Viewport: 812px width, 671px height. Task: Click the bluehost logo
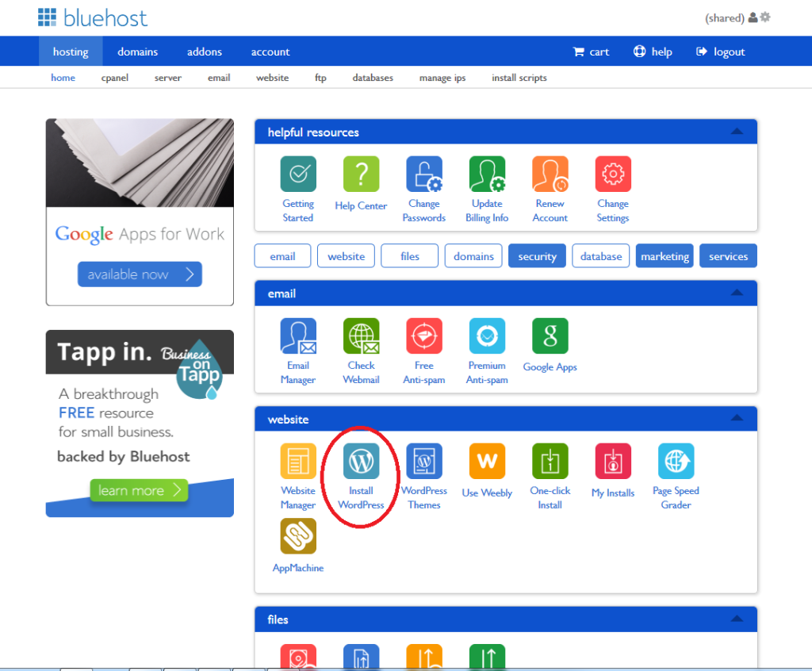click(93, 17)
